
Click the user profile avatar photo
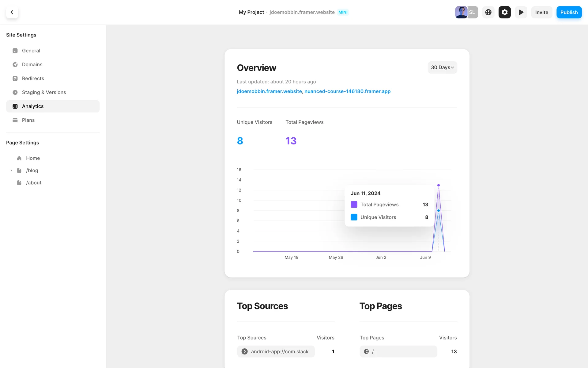(x=461, y=12)
